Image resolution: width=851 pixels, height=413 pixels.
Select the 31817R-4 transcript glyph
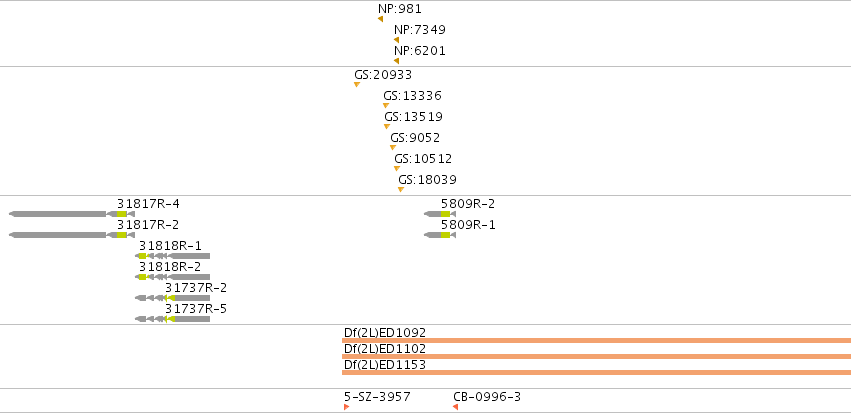tap(72, 214)
